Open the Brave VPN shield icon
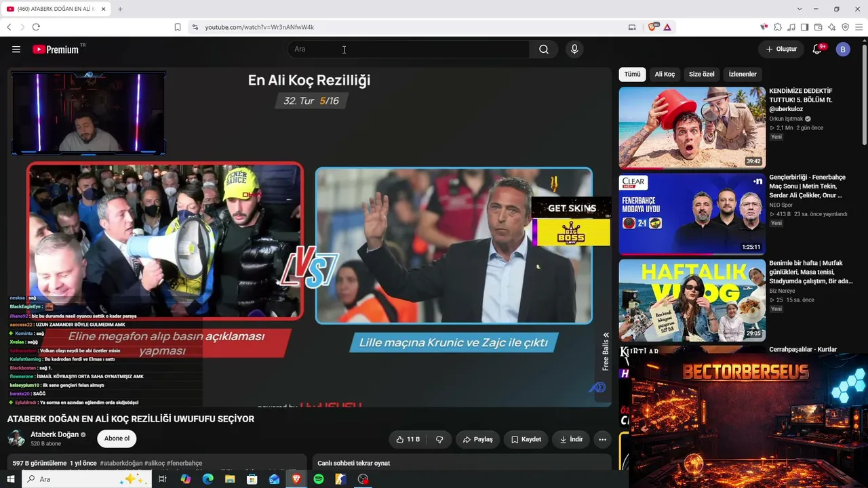The width and height of the screenshot is (868, 488). click(x=845, y=27)
